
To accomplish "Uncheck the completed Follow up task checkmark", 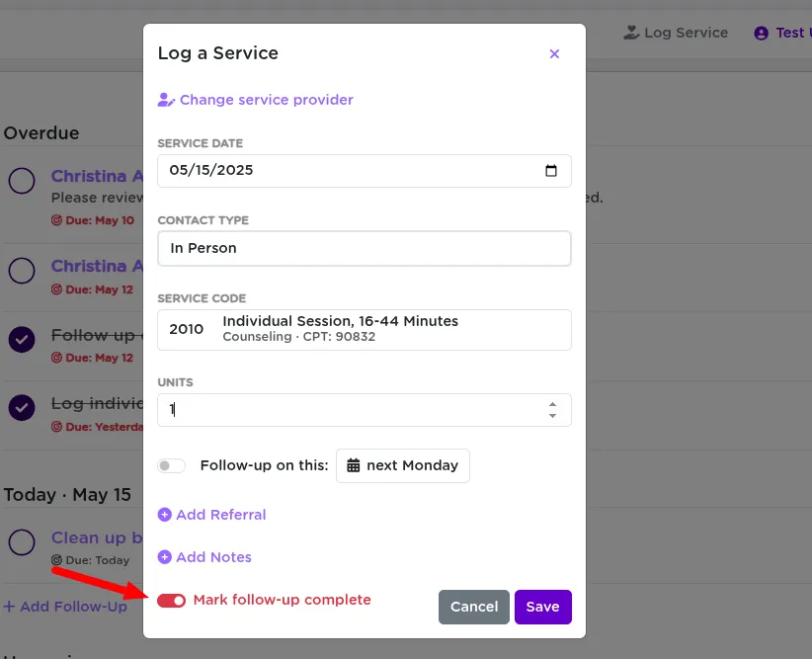I will (21, 341).
